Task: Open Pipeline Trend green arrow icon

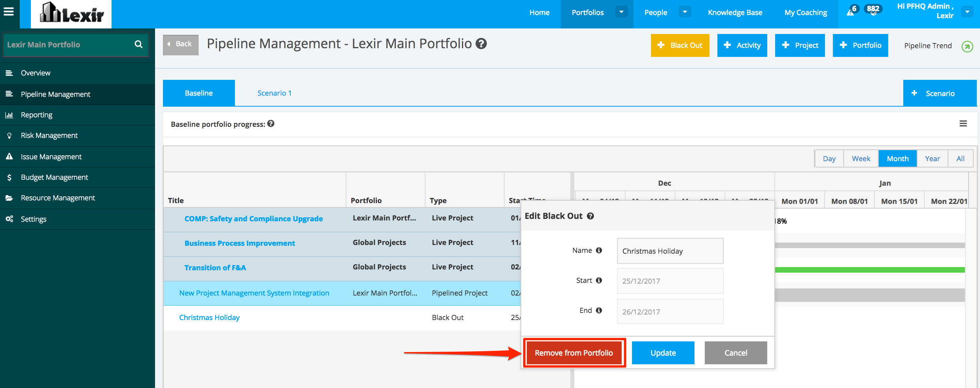Action: pyautogui.click(x=967, y=47)
